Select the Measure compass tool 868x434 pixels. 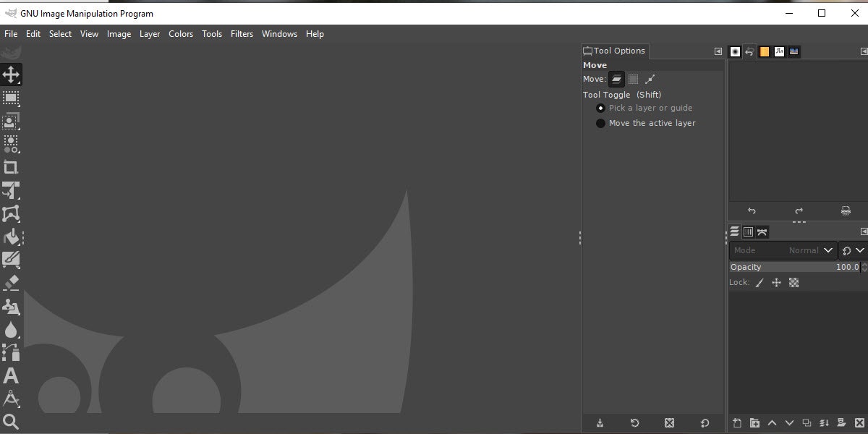tap(11, 399)
